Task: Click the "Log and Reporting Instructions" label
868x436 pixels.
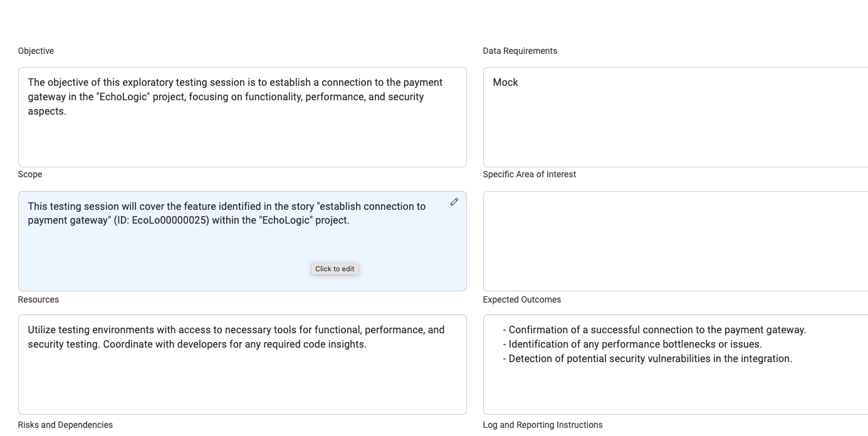Action: tap(543, 425)
